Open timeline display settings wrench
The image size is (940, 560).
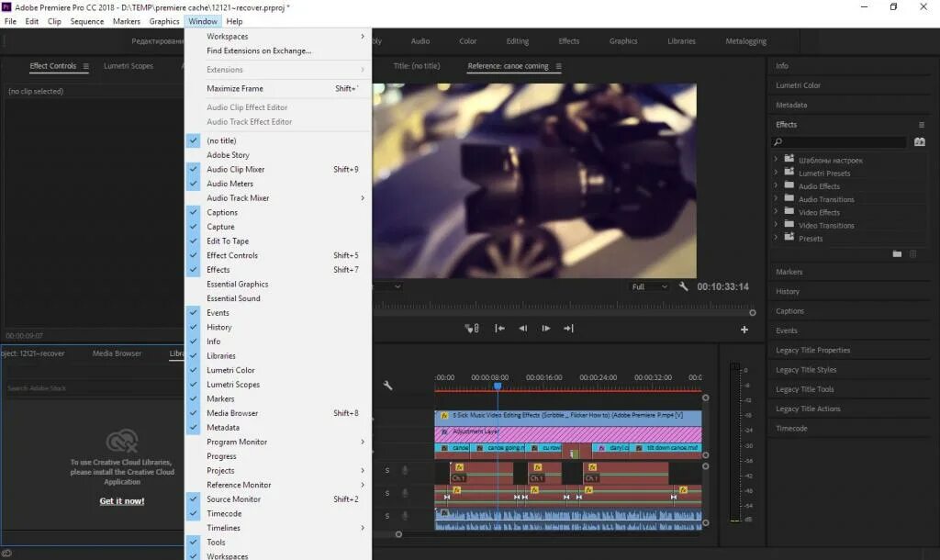tap(388, 386)
